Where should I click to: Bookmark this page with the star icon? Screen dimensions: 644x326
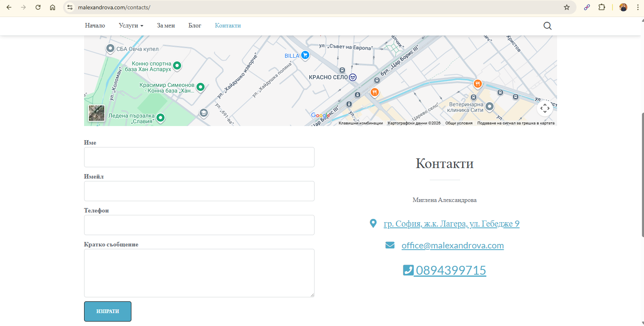[x=567, y=7]
